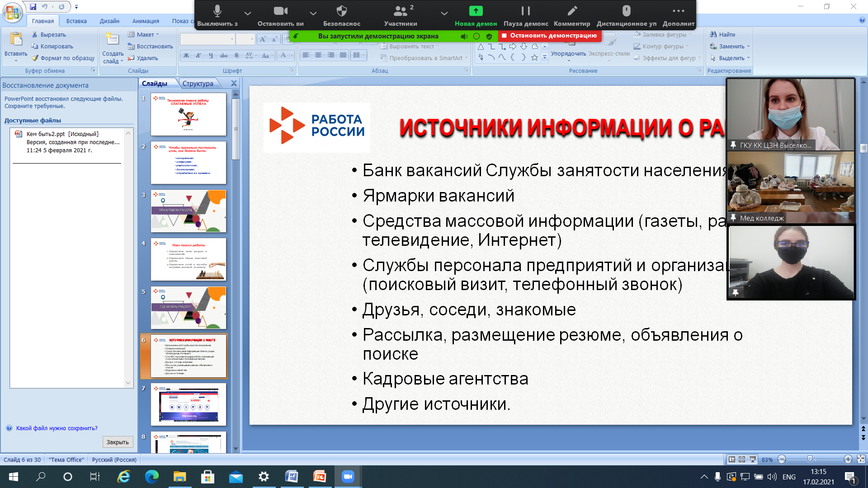Toggle underline formatting (Ч)
Image resolution: width=868 pixels, height=488 pixels.
[211, 56]
